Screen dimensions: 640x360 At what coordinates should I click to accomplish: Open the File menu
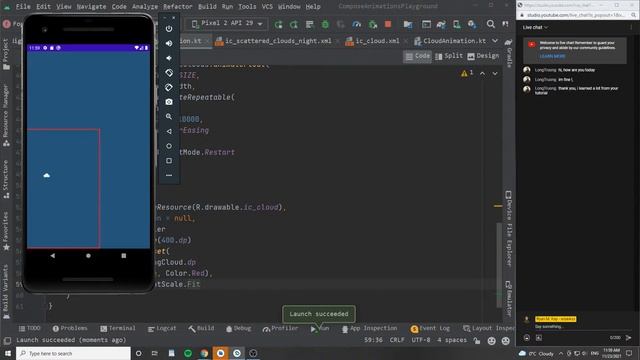coord(23,7)
